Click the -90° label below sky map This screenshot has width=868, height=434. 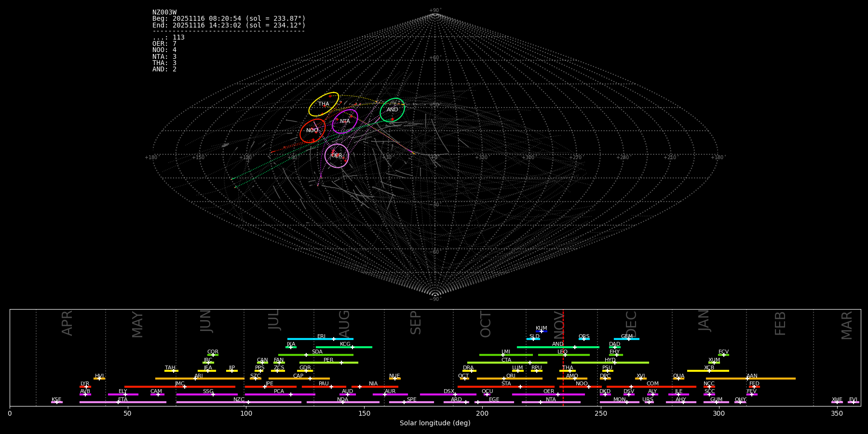[x=434, y=299]
